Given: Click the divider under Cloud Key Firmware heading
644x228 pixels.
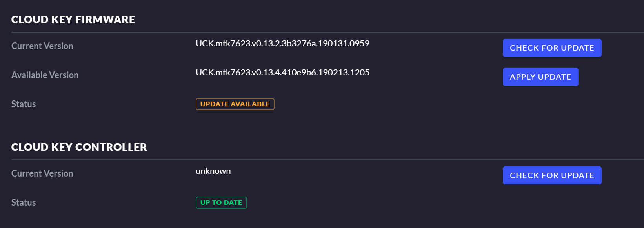Looking at the screenshot, I should (x=314, y=32).
